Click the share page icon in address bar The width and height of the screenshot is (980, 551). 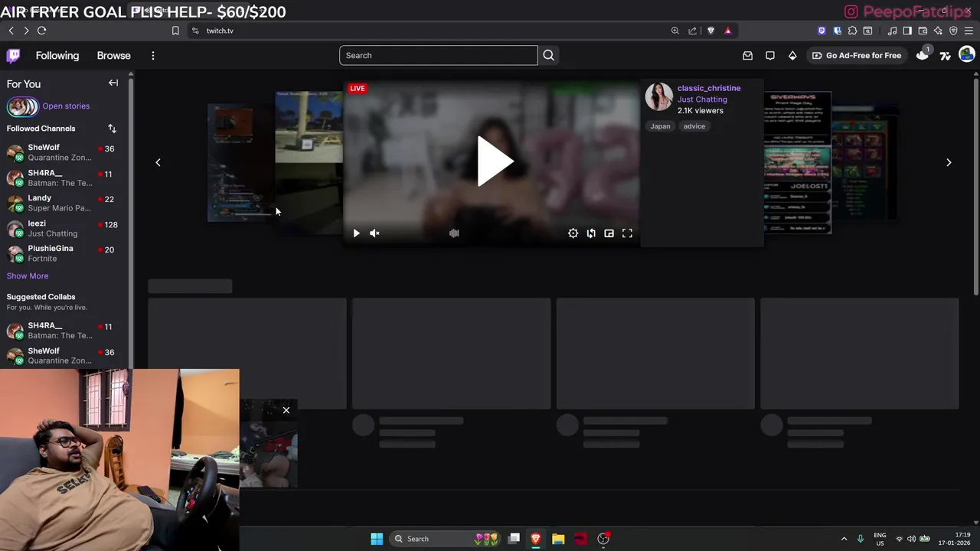pos(693,31)
